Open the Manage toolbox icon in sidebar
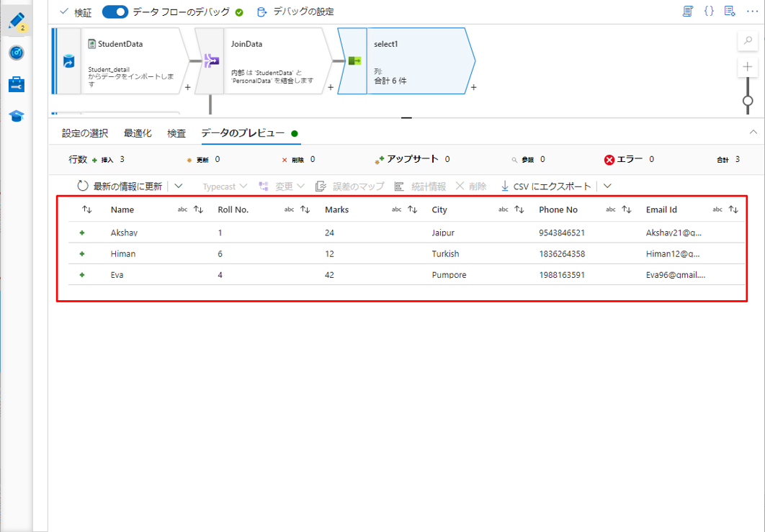The height and width of the screenshot is (532, 765). coord(17,84)
